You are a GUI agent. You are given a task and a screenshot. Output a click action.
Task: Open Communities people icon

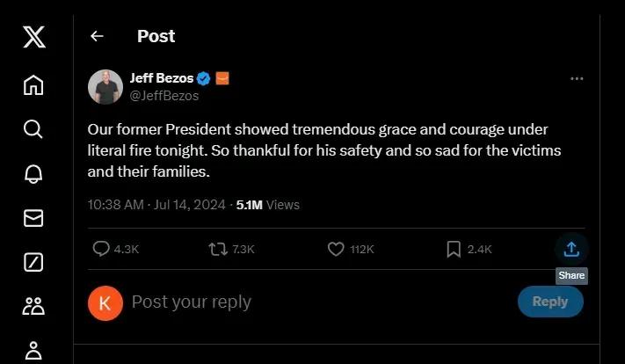[x=33, y=306]
